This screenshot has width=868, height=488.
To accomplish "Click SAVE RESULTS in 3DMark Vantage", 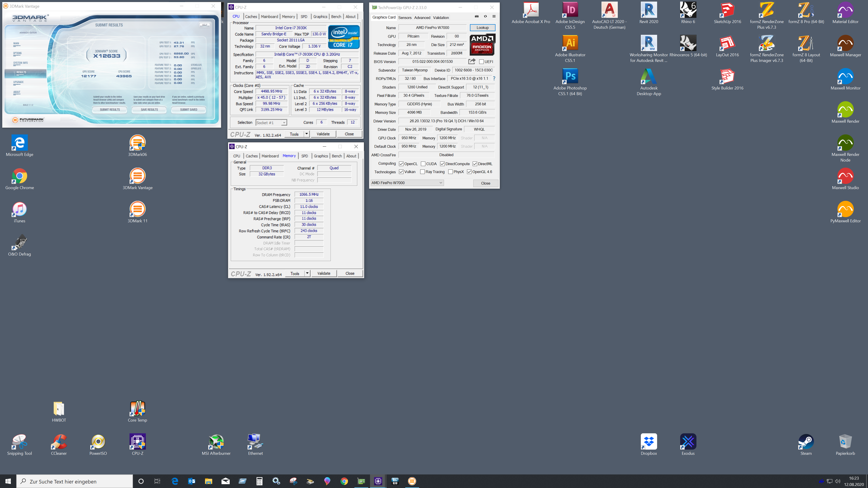I will 149,109.
